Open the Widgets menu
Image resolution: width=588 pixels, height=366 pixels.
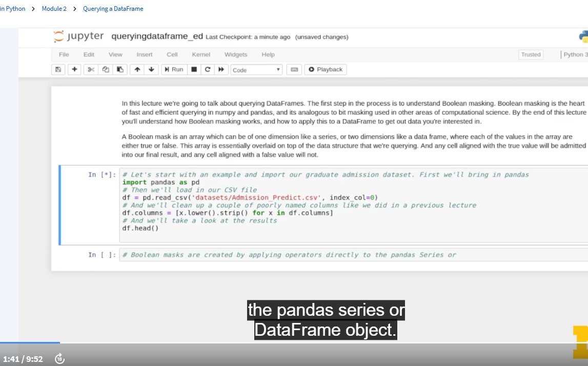236,54
